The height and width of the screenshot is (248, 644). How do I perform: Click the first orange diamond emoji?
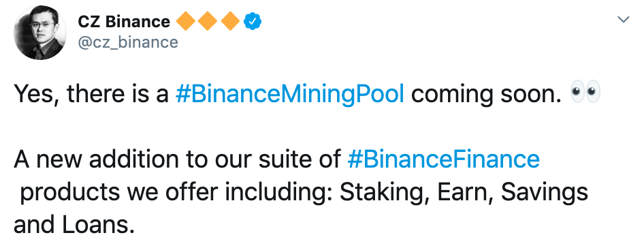pos(186,22)
